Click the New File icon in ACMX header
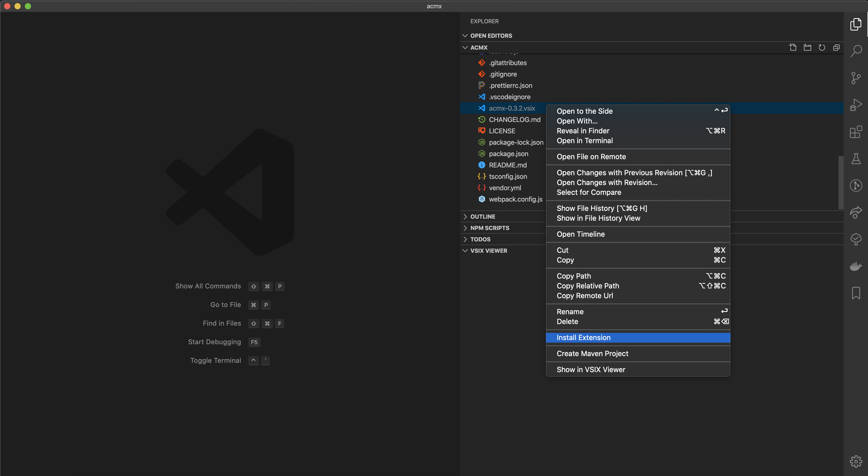The width and height of the screenshot is (868, 476). pos(793,48)
